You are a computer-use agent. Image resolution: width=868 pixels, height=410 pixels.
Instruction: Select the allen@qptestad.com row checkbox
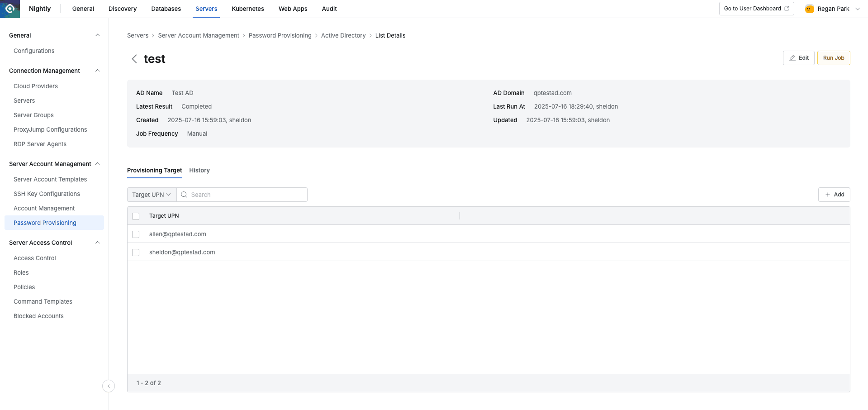point(136,234)
